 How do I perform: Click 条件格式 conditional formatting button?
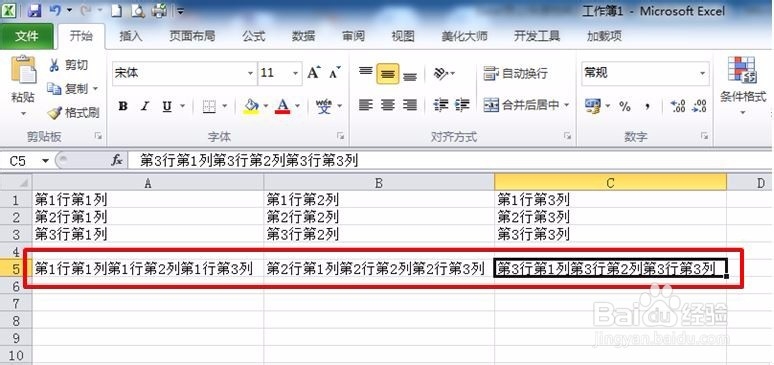(x=743, y=86)
